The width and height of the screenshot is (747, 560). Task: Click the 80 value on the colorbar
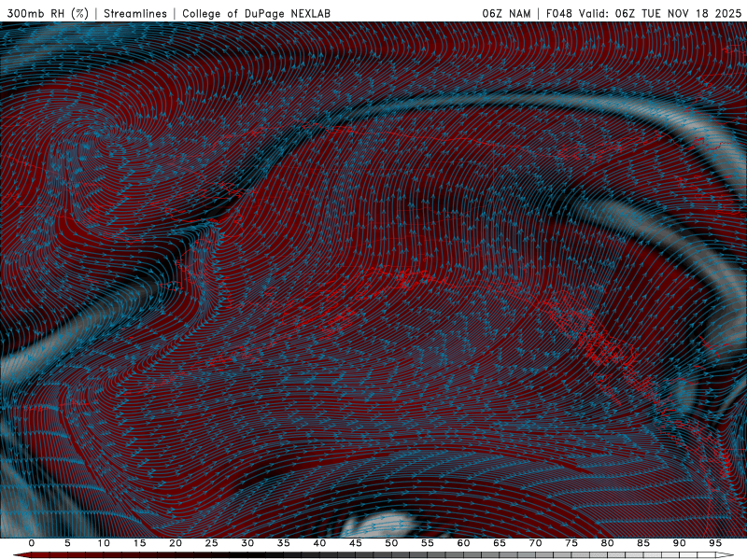click(x=608, y=543)
